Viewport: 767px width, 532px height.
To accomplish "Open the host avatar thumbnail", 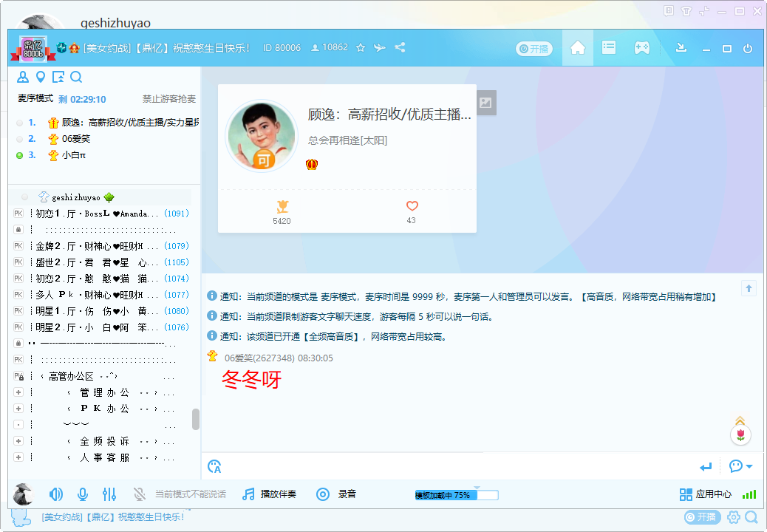I will coord(262,136).
